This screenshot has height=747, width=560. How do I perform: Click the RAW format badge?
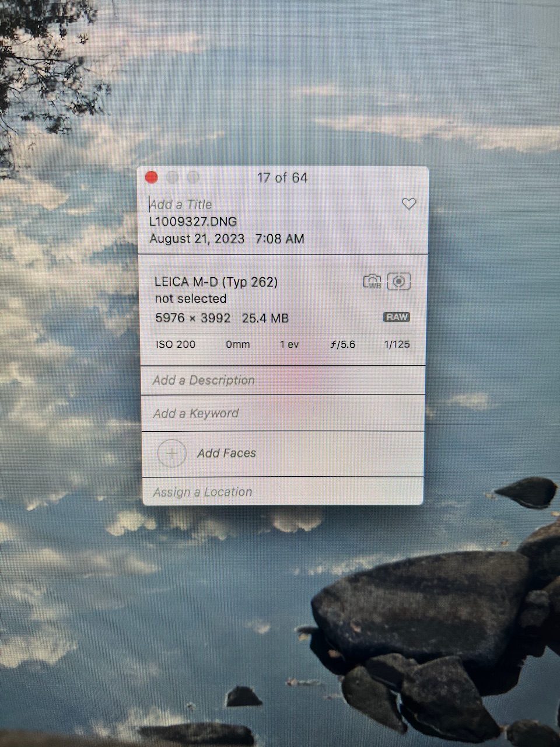[x=397, y=317]
